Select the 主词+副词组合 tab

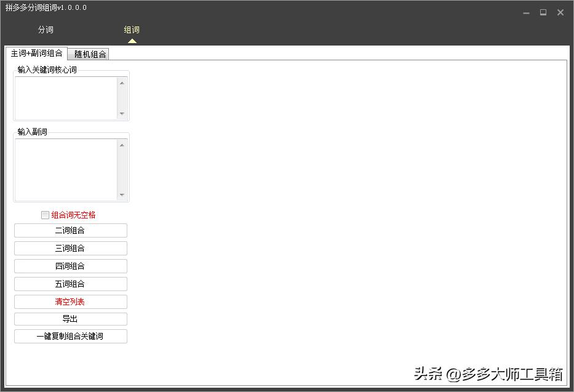(x=36, y=53)
